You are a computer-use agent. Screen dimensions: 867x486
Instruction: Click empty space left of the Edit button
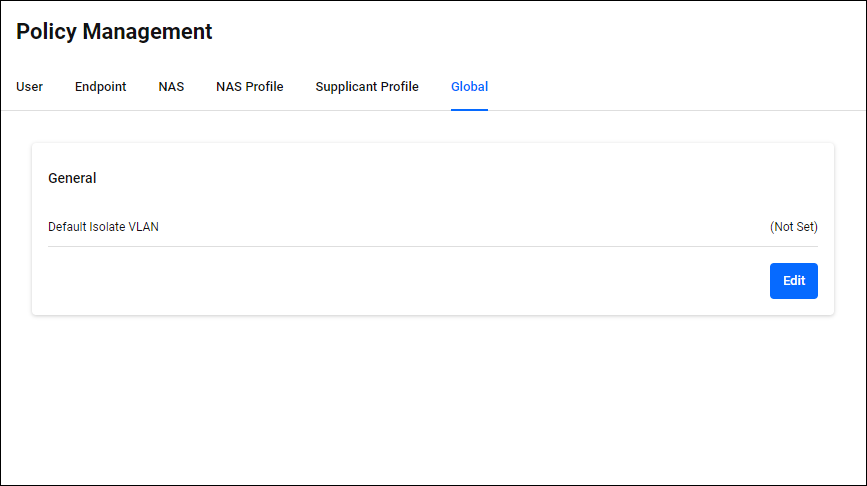tap(400, 281)
